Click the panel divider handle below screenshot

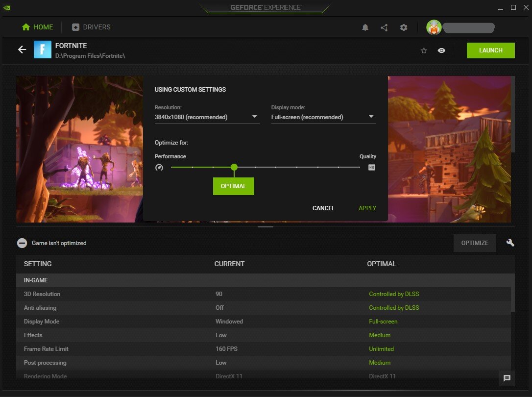[x=265, y=226]
